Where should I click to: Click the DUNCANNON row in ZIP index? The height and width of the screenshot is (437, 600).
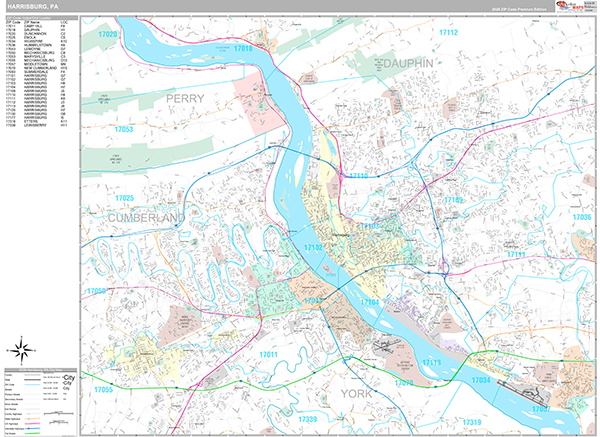(37, 34)
